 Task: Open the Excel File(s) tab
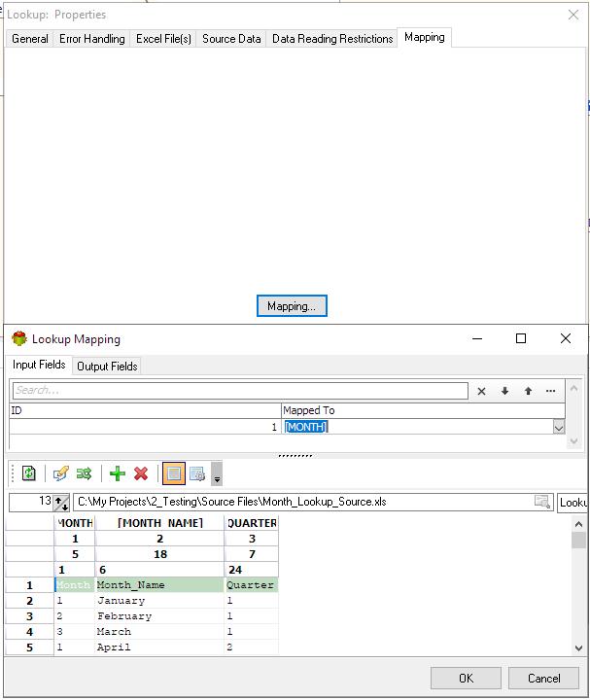(x=164, y=39)
